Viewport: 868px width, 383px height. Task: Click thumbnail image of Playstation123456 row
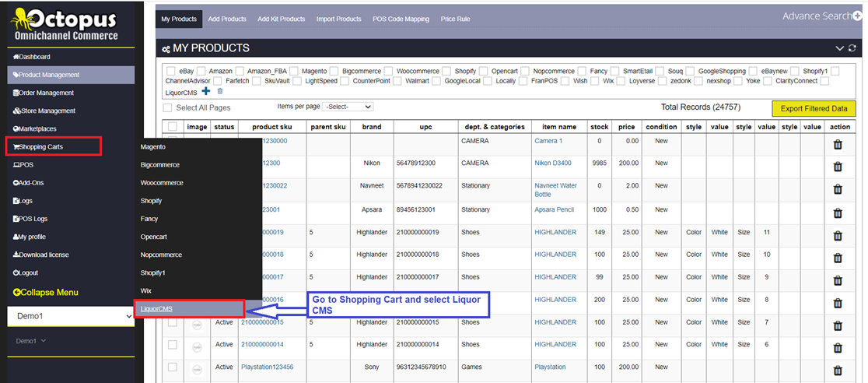(197, 371)
